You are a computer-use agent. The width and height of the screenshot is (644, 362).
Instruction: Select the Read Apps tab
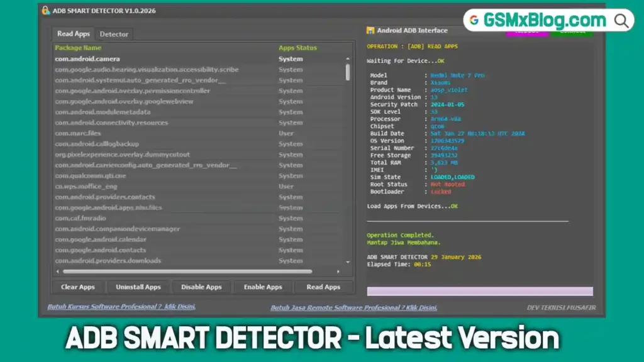[x=73, y=34]
